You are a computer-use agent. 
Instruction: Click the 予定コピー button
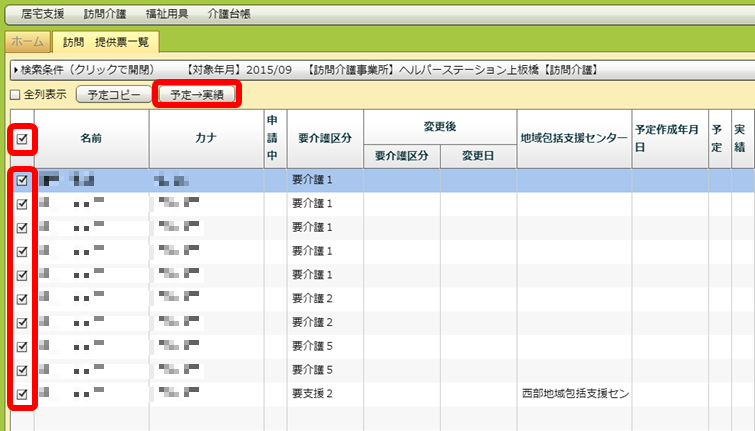click(114, 96)
